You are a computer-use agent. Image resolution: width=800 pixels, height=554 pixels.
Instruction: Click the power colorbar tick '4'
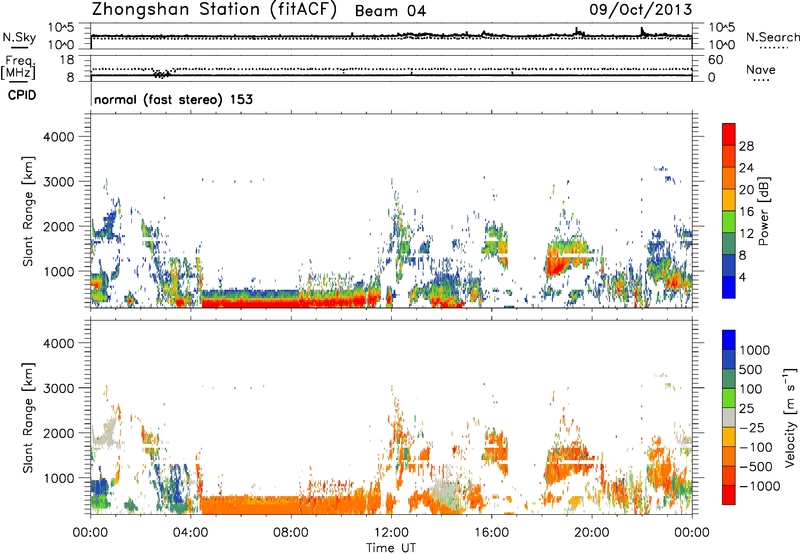pos(742,278)
